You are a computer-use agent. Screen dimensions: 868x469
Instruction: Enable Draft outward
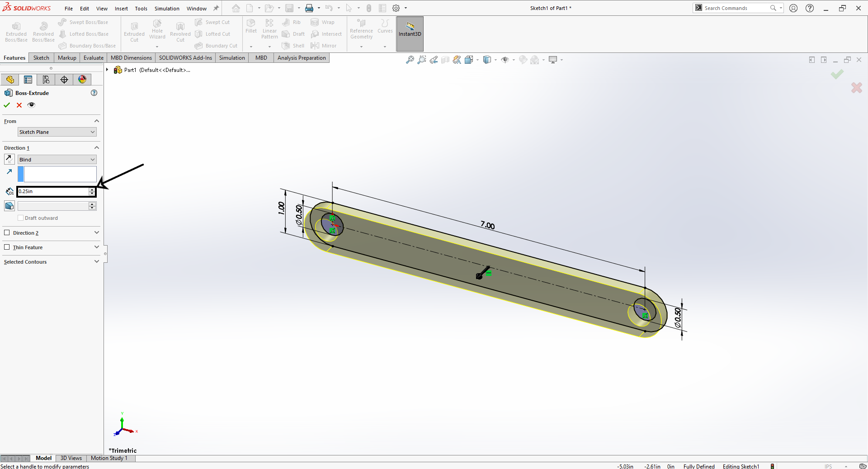click(20, 218)
